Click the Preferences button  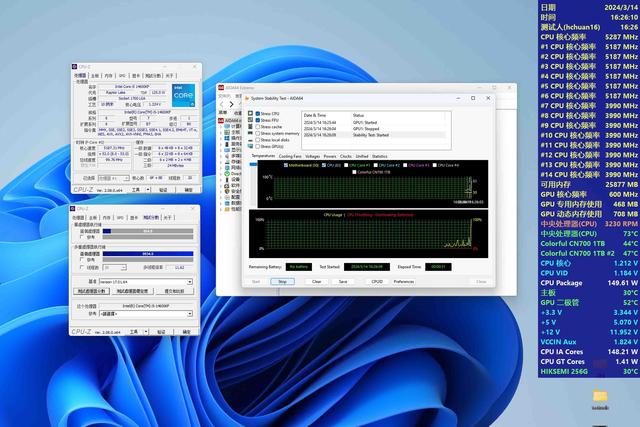coord(404,282)
